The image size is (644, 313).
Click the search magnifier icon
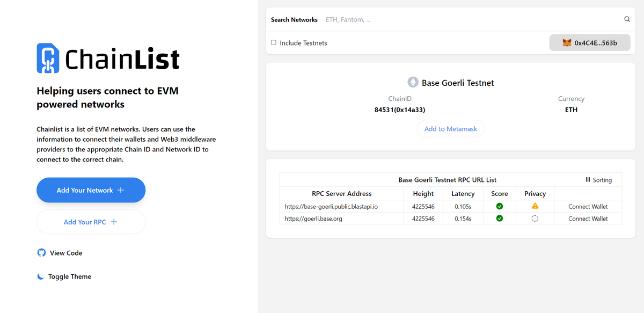coord(627,19)
